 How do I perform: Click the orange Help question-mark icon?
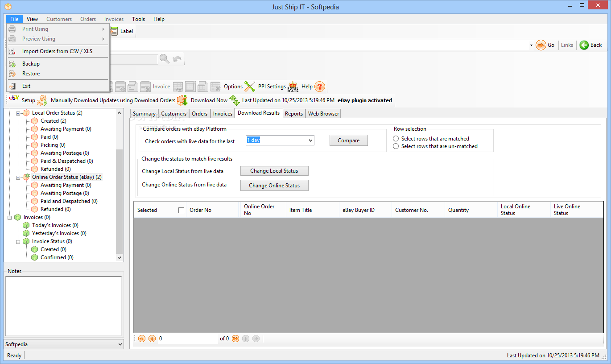pos(320,87)
